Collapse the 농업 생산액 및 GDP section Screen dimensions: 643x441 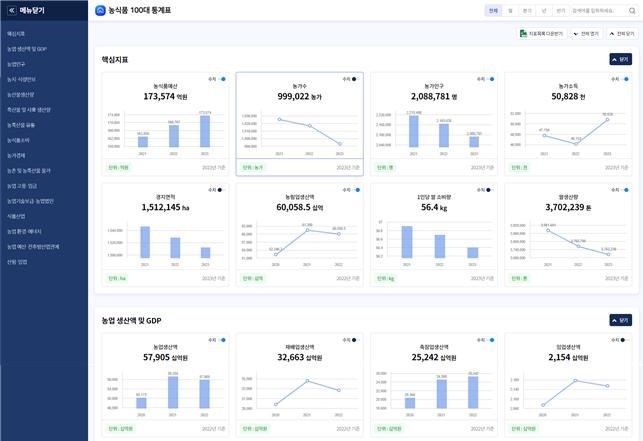tap(619, 321)
